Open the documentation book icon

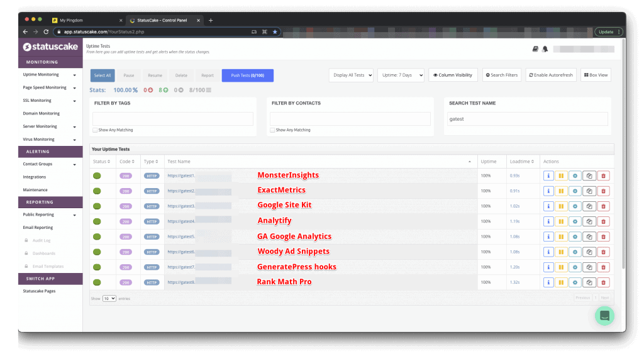[x=535, y=49]
